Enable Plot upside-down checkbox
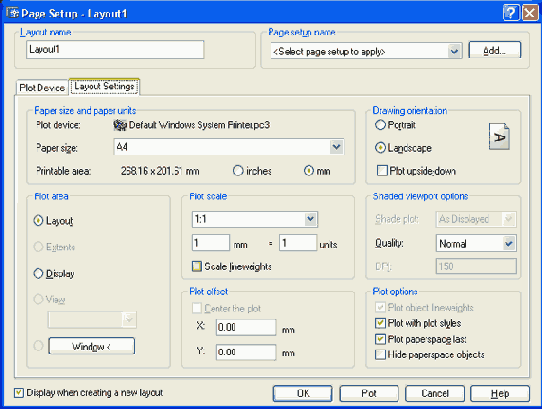This screenshot has width=542, height=409. (382, 171)
